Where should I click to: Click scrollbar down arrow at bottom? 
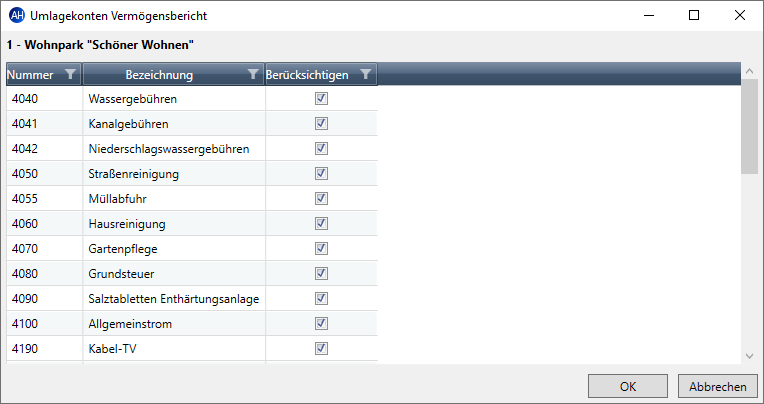tap(749, 356)
